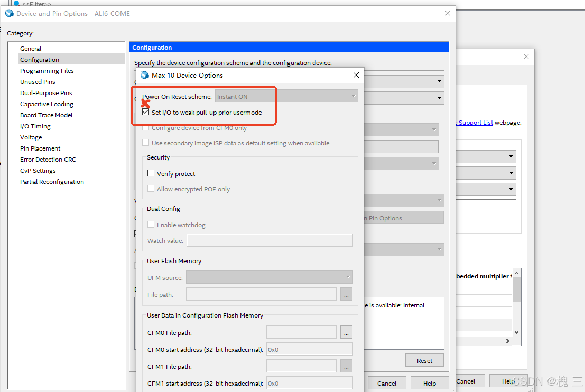Click Cancel in Device and Pin Options
The image size is (585, 392).
[386, 383]
